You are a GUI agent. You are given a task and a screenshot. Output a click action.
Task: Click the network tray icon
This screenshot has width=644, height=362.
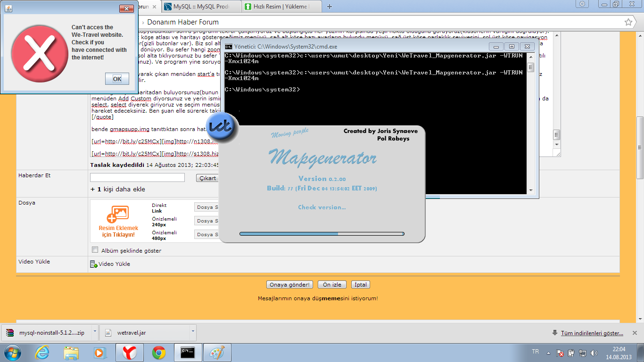[583, 353]
